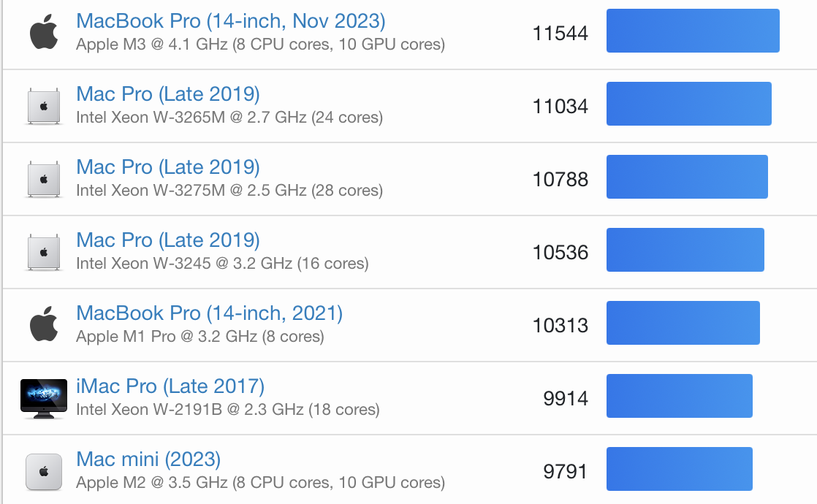Click Apple logo beside MacBook Pro Nov 2023

(44, 33)
